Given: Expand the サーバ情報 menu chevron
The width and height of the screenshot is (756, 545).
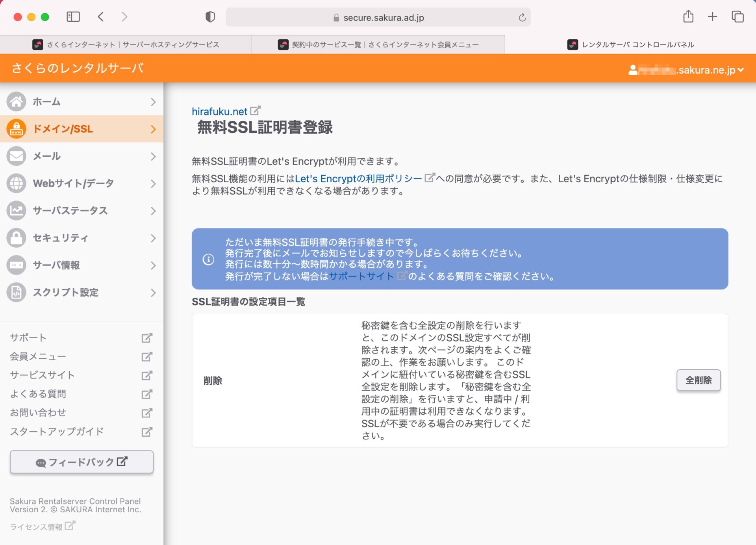Looking at the screenshot, I should coord(153,265).
